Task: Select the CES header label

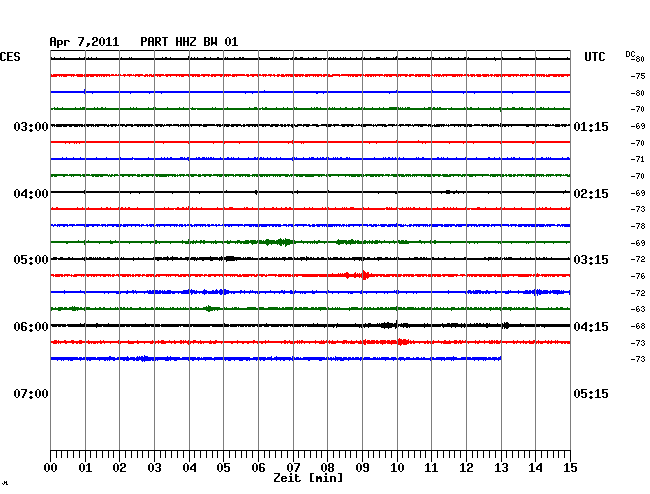Action: 10,57
